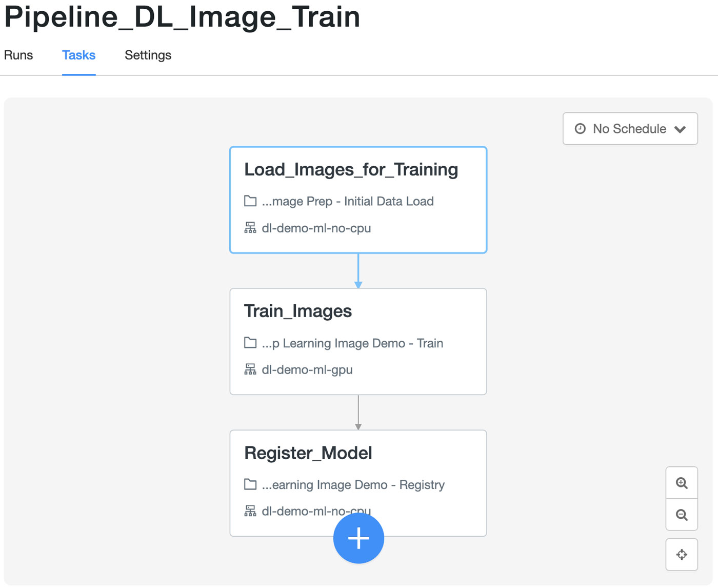Viewport: 718px width, 588px height.
Task: Select the Register_Model task title
Action: click(308, 453)
